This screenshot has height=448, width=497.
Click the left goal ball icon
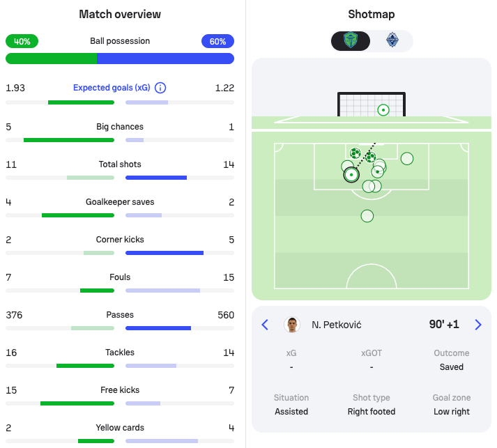click(x=355, y=153)
